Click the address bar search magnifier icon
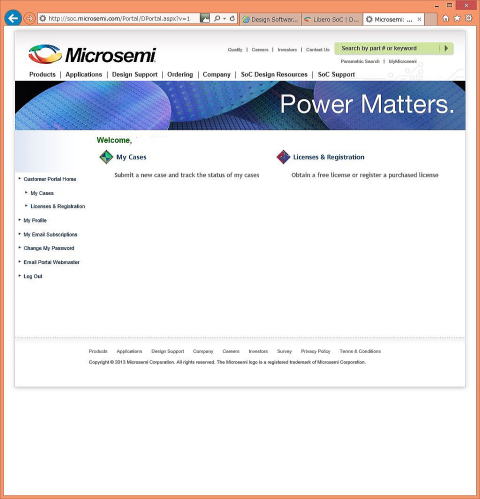Viewport: 480px width, 499px height. click(x=217, y=19)
